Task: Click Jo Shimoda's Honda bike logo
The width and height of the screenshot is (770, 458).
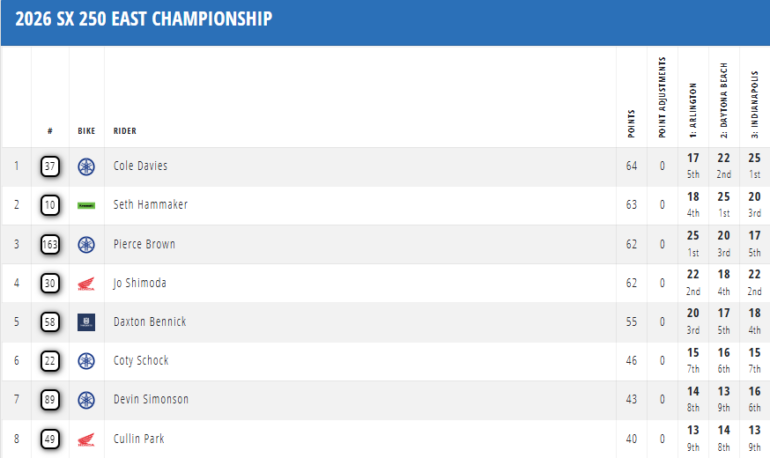Action: [86, 283]
